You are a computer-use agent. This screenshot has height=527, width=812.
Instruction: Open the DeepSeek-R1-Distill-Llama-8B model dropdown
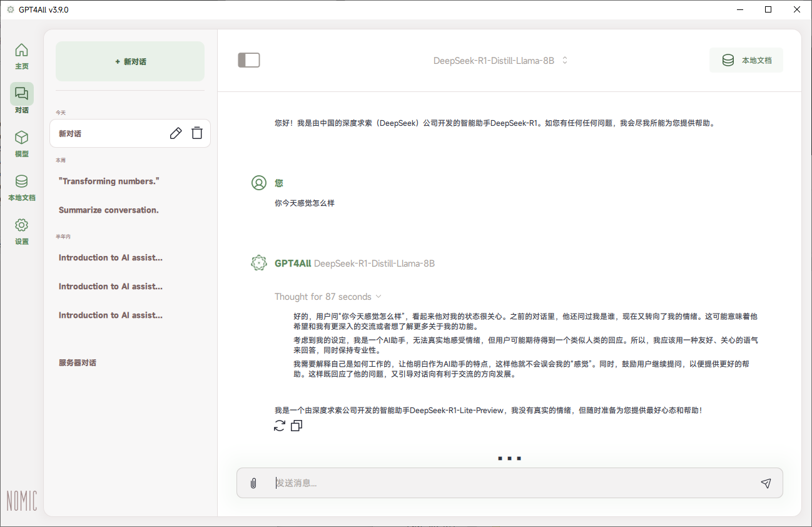pos(500,61)
